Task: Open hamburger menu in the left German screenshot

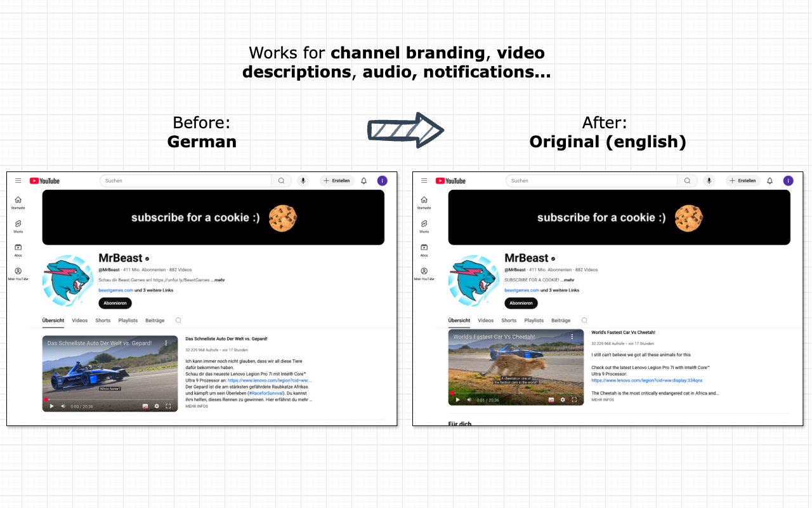Action: [18, 181]
